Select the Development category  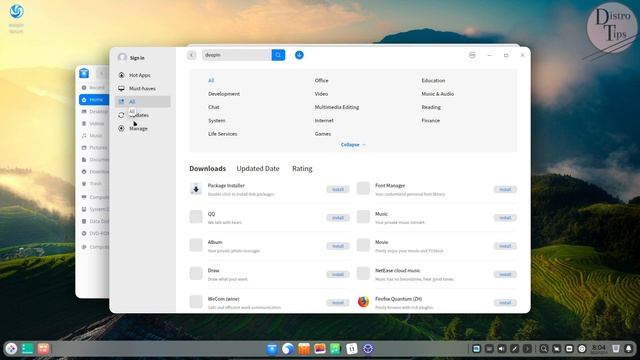pyautogui.click(x=224, y=94)
